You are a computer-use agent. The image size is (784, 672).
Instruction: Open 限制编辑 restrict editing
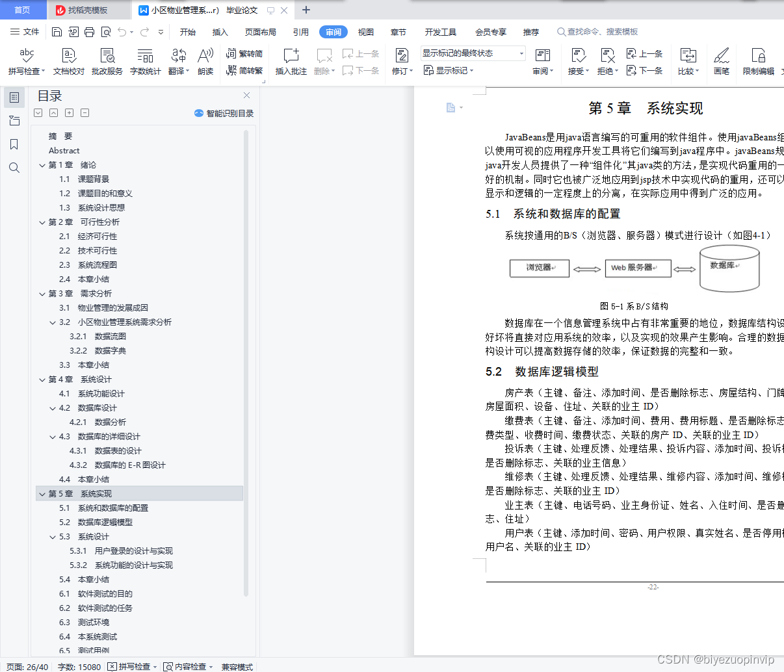coord(759,62)
